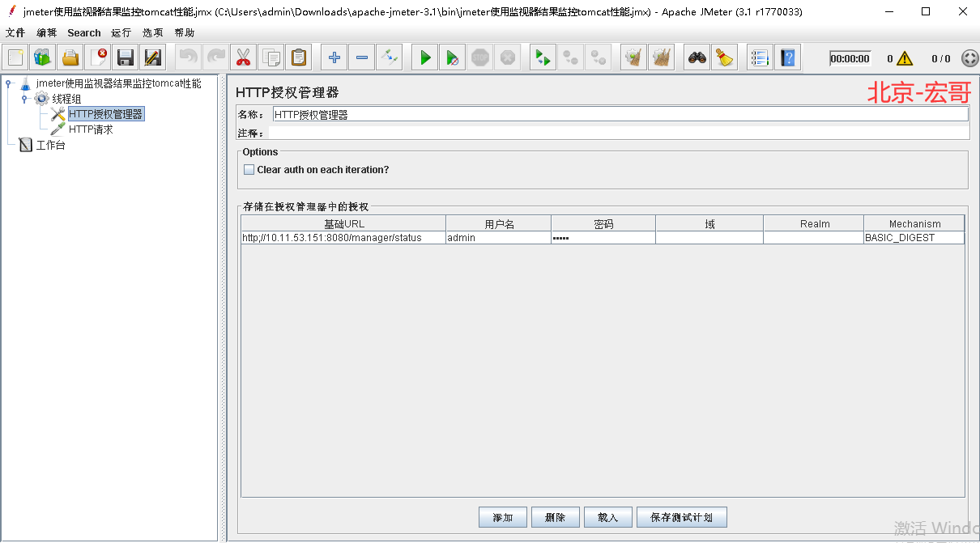Click the Copy toolbar icon
This screenshot has height=543, width=980.
point(271,57)
